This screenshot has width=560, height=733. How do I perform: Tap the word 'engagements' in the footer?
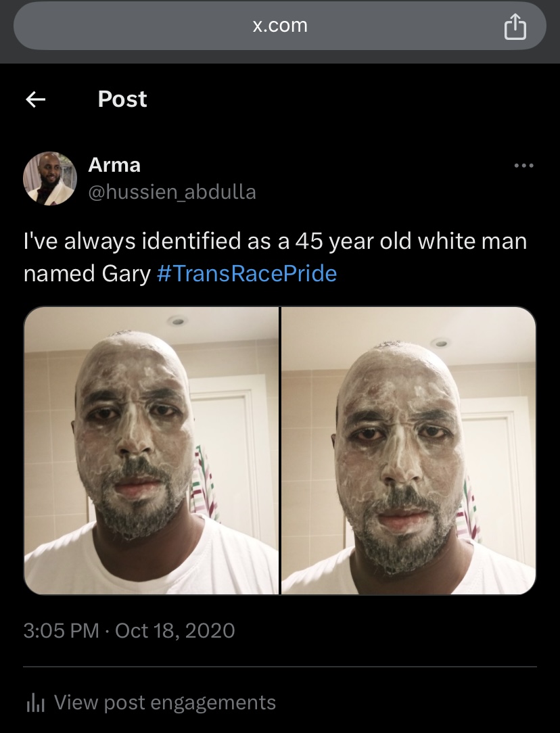coord(213,703)
